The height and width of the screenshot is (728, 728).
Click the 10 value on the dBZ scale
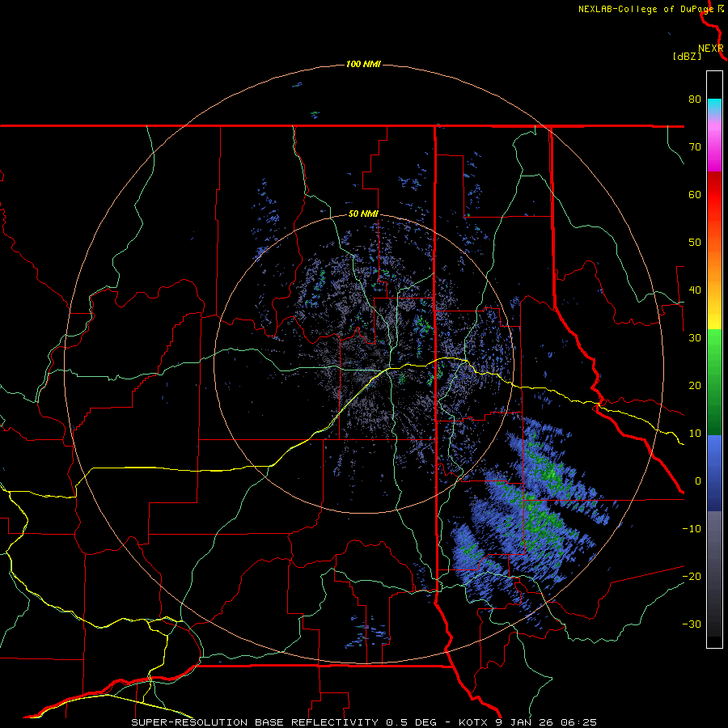[695, 434]
